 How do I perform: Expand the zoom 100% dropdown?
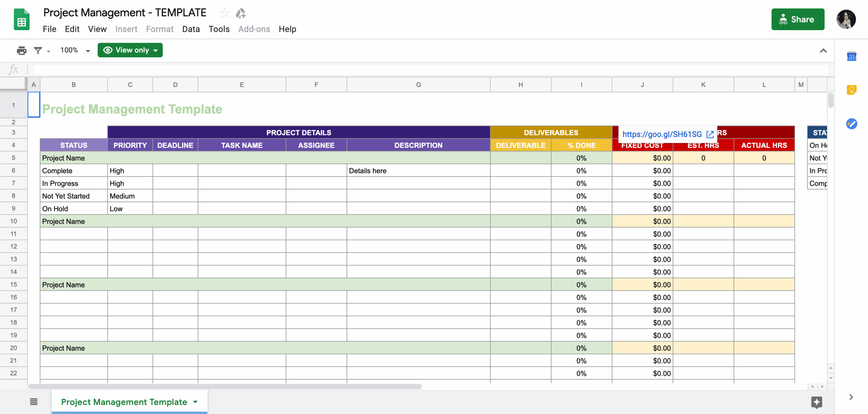click(75, 51)
